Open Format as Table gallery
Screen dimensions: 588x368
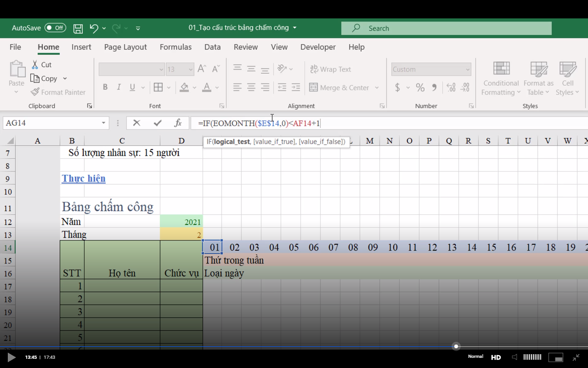538,78
